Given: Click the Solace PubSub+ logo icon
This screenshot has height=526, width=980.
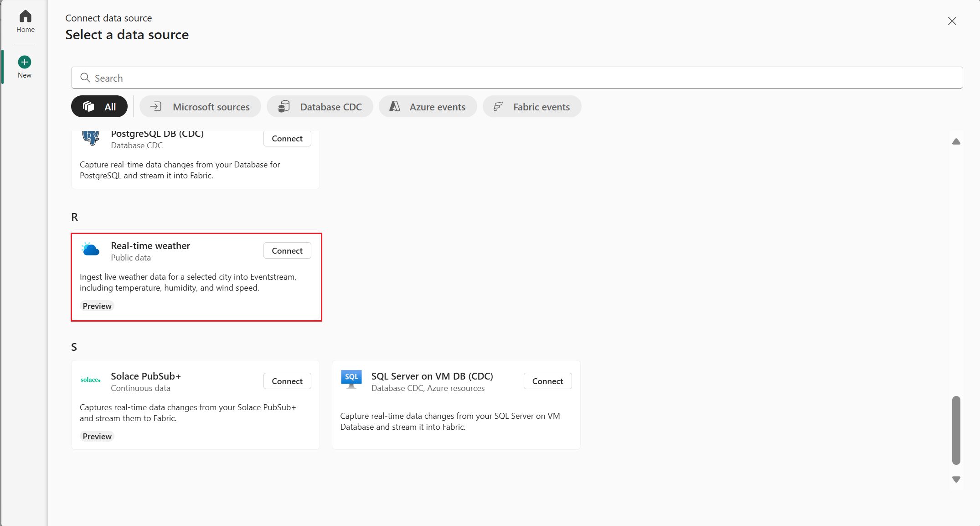Looking at the screenshot, I should [91, 380].
